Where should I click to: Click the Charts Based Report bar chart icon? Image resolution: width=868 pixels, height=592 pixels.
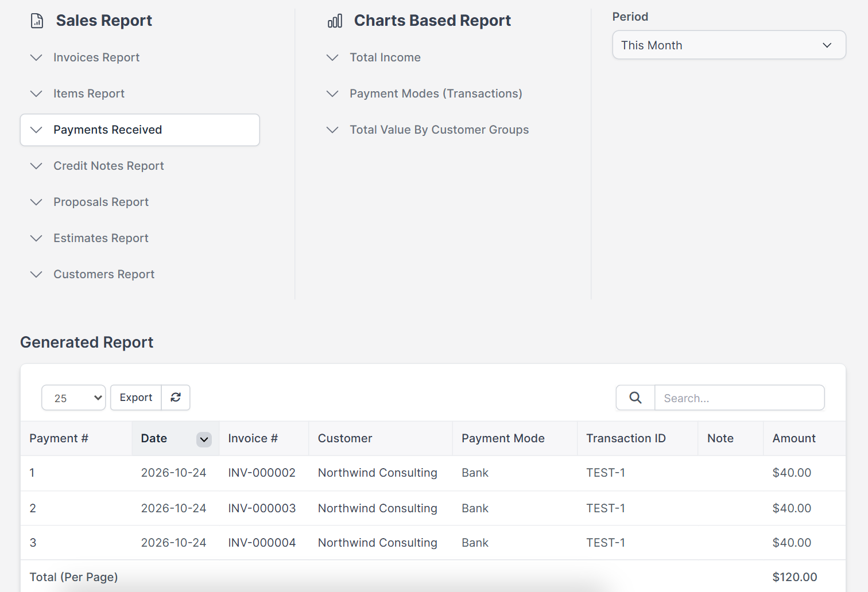335,21
